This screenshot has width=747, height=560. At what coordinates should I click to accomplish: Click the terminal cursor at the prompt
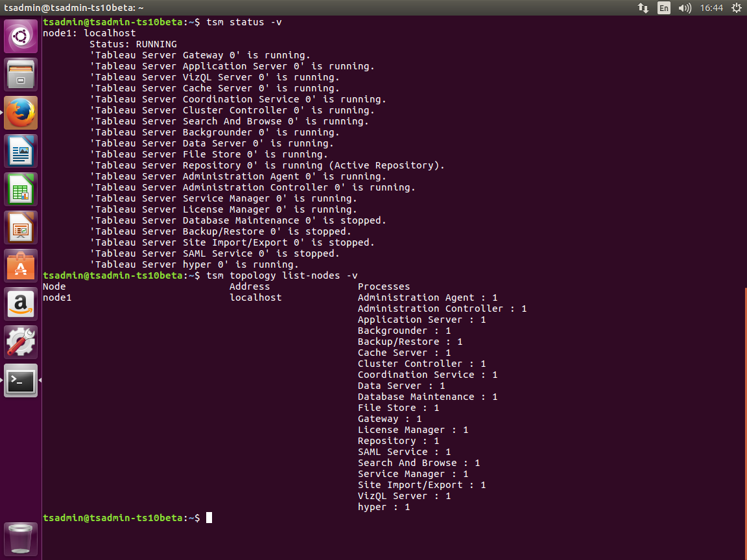(209, 518)
